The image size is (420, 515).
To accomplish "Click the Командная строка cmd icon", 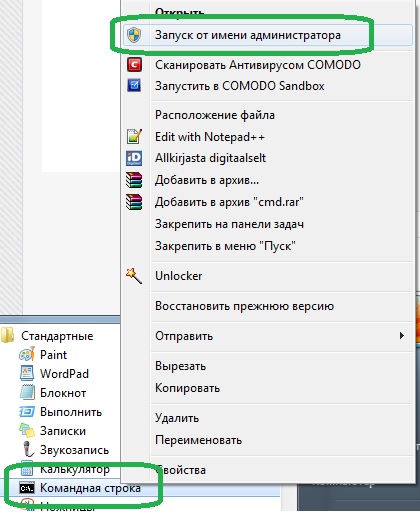I will [27, 488].
